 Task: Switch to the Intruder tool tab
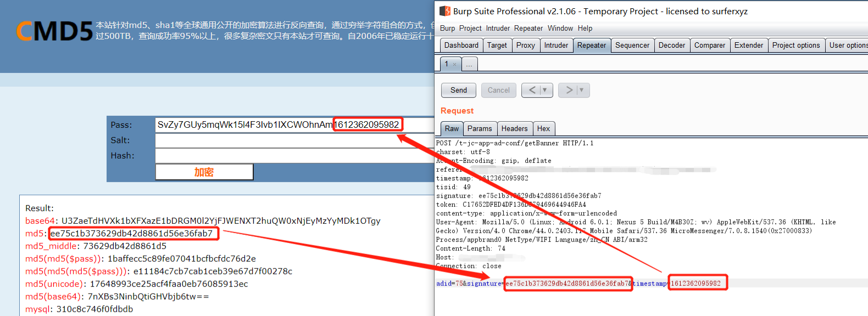coord(556,45)
